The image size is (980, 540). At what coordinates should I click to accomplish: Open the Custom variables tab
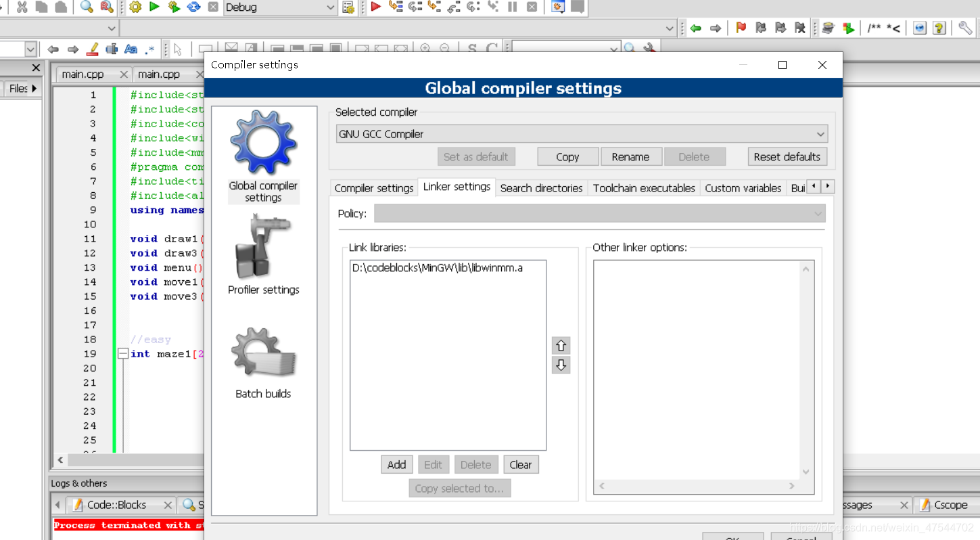743,188
